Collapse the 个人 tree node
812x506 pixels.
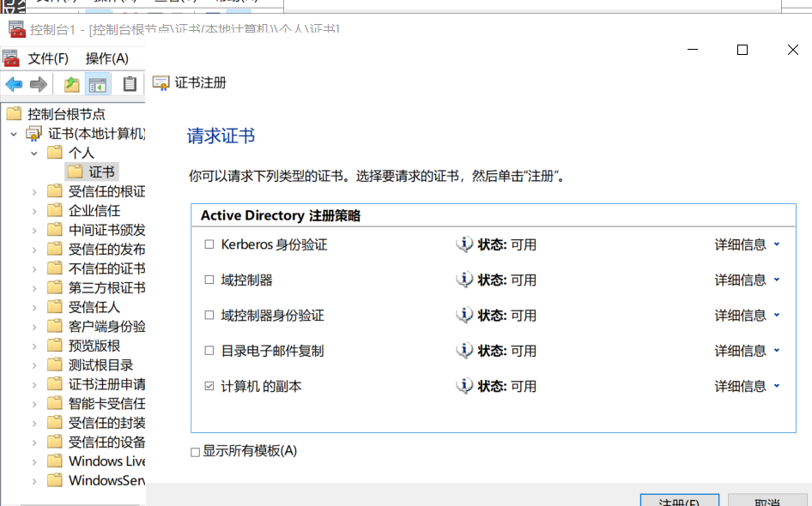click(35, 153)
